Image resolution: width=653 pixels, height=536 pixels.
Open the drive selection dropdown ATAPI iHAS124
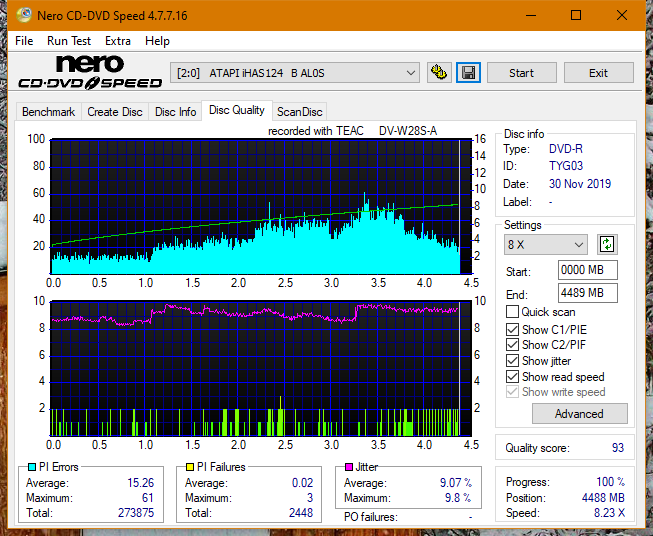[x=295, y=73]
